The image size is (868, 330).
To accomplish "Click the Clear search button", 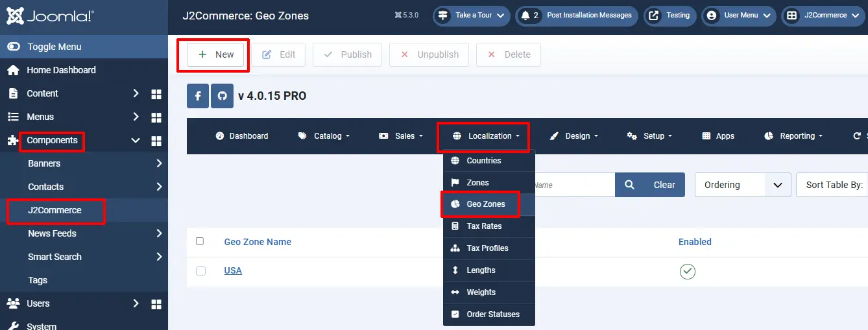I will click(x=664, y=185).
